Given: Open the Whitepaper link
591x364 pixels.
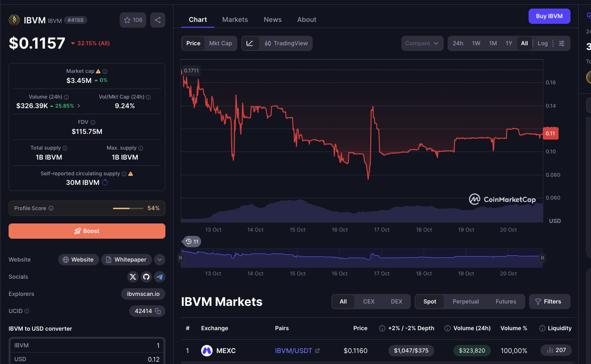Looking at the screenshot, I should pyautogui.click(x=126, y=260).
